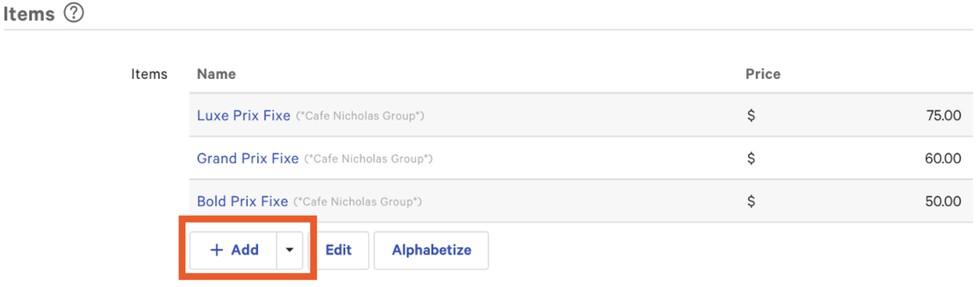
Task: Open the Bold Prix Fixe item
Action: (x=242, y=201)
